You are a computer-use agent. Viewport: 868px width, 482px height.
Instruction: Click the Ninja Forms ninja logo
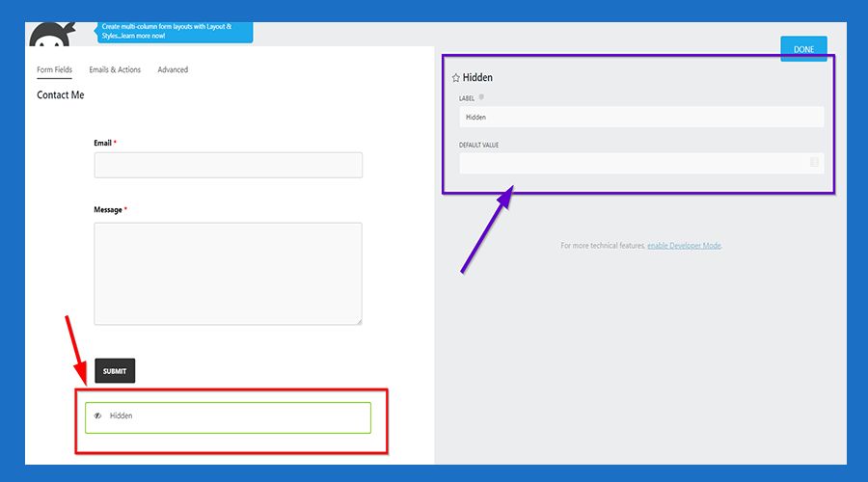point(48,35)
